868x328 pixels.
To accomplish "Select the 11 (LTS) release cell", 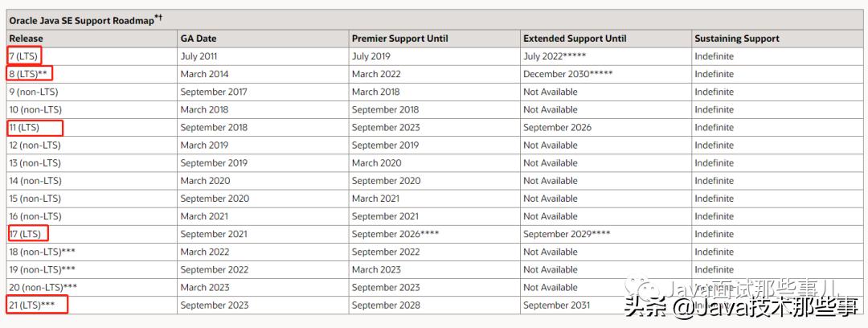I will click(25, 127).
